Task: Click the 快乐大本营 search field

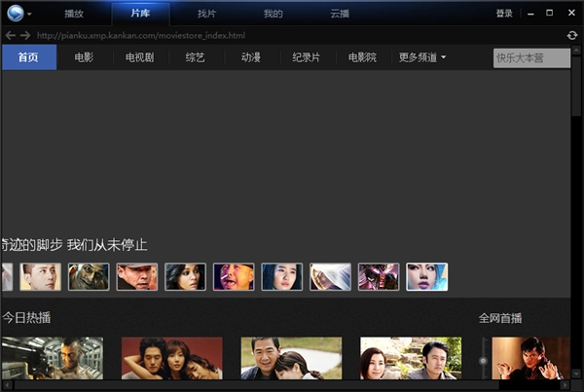Action: (531, 57)
